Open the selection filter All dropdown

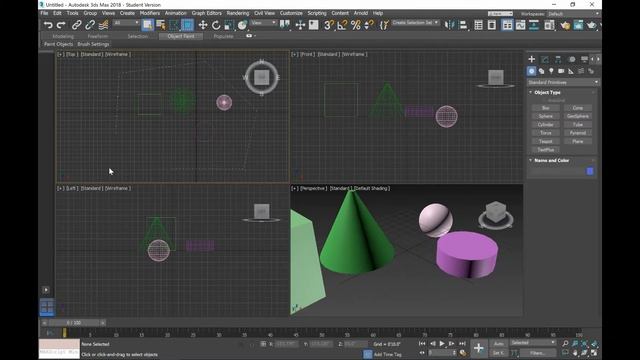click(126, 23)
